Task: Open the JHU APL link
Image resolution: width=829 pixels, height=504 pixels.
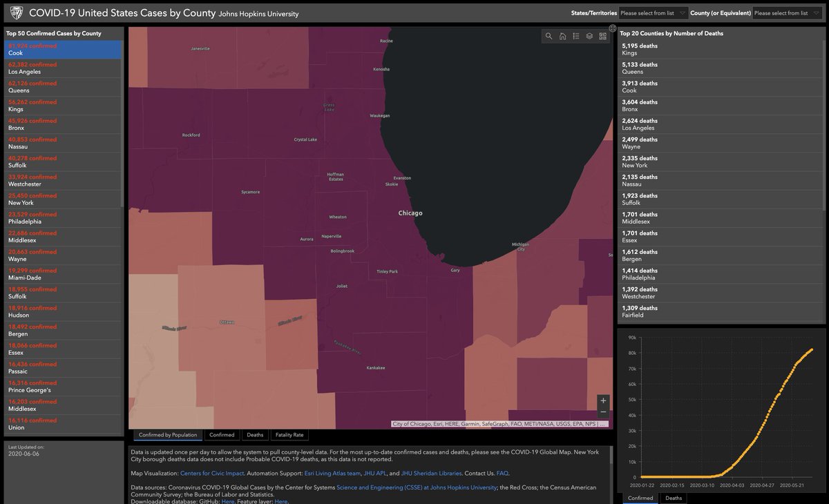Action: point(376,473)
